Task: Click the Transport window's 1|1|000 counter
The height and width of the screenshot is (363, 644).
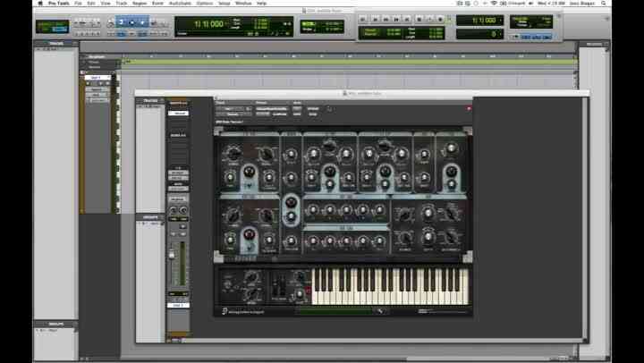Action: (479, 21)
